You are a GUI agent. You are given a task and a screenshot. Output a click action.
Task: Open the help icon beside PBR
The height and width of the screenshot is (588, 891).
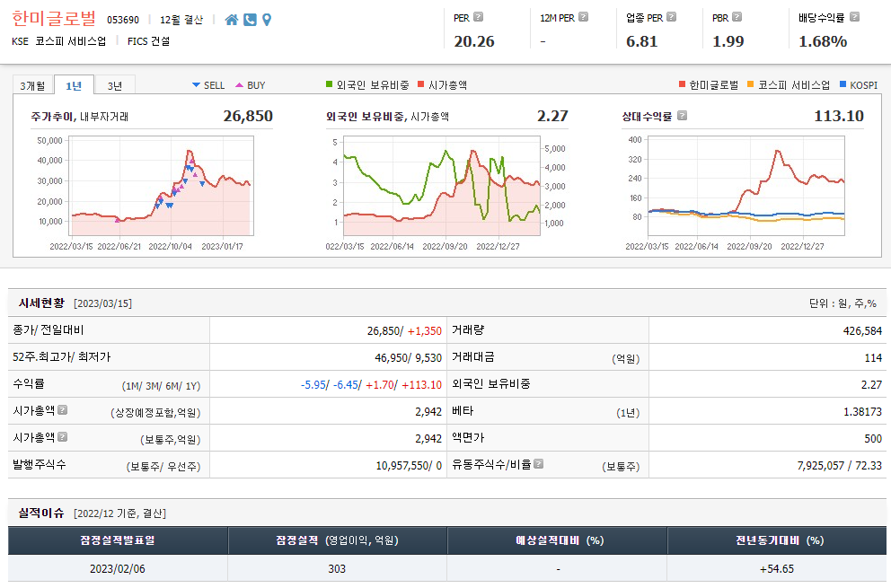737,17
